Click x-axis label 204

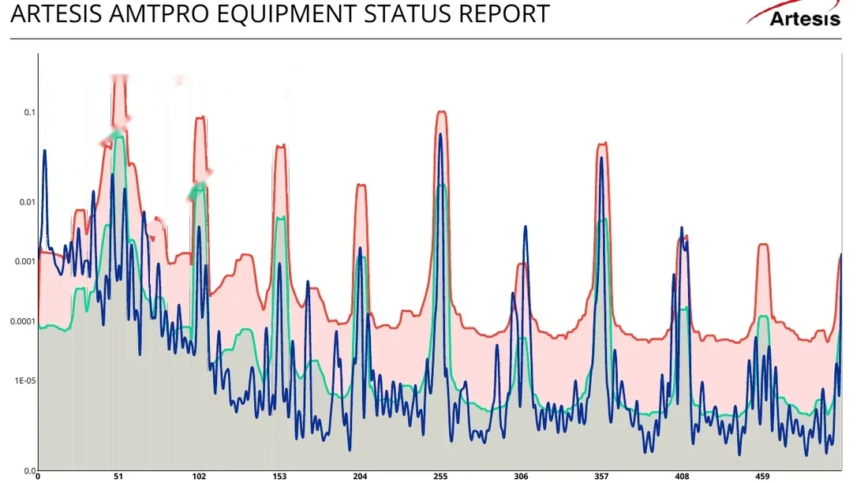[x=361, y=477]
